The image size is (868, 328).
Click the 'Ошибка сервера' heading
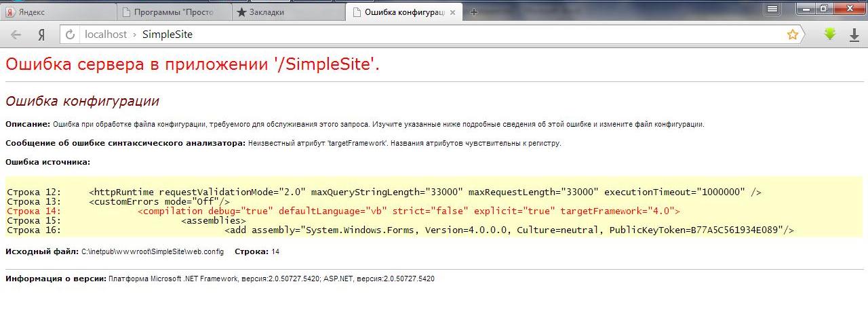pyautogui.click(x=192, y=64)
